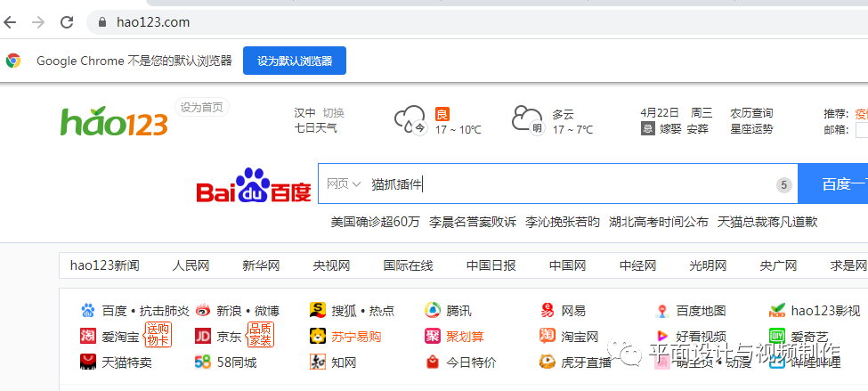Click the 百度一下 search button
868x391 pixels.
click(x=833, y=183)
